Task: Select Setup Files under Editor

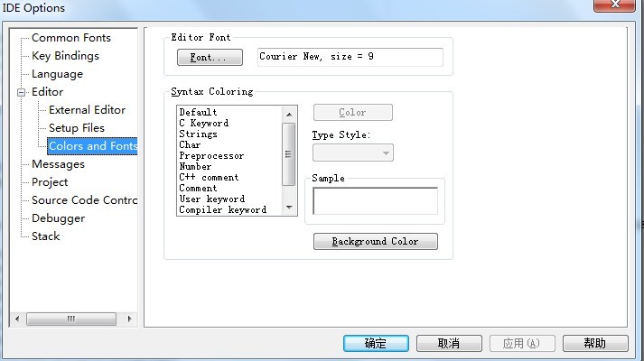Action: 77,128
